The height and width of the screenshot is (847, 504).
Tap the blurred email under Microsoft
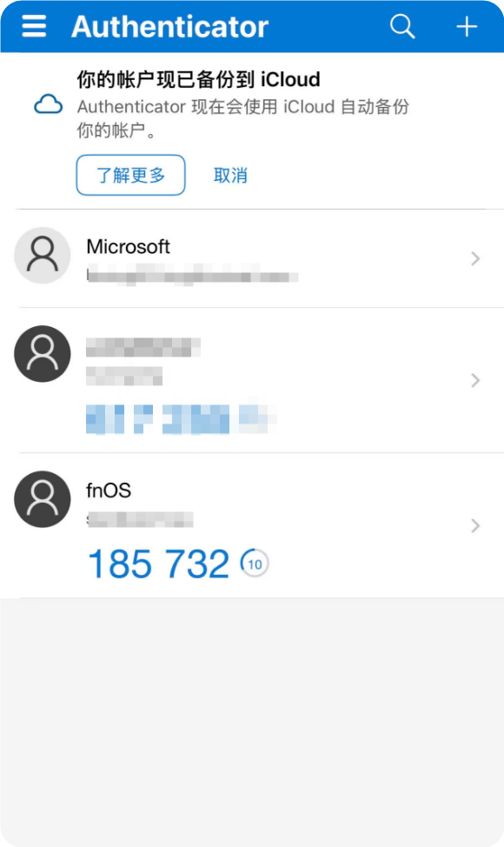pyautogui.click(x=192, y=275)
